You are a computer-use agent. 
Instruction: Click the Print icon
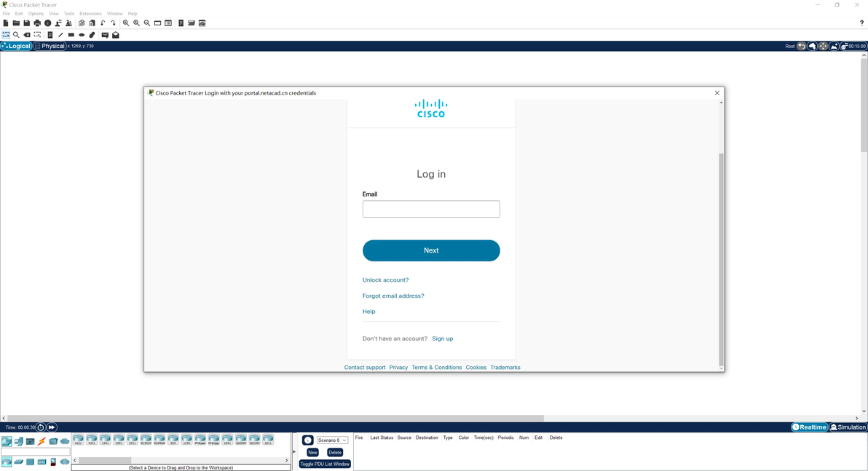click(37, 23)
